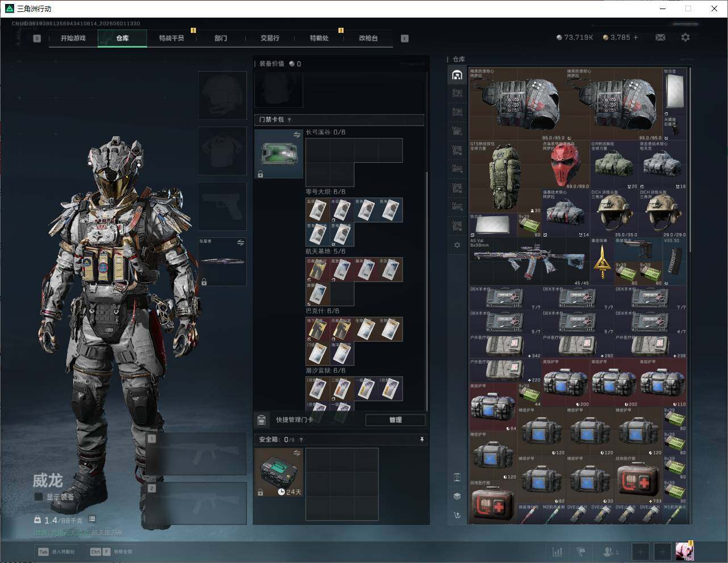Image resolution: width=728 pixels, height=563 pixels.
Task: Click the empty pistol equipment slot
Action: (223, 206)
